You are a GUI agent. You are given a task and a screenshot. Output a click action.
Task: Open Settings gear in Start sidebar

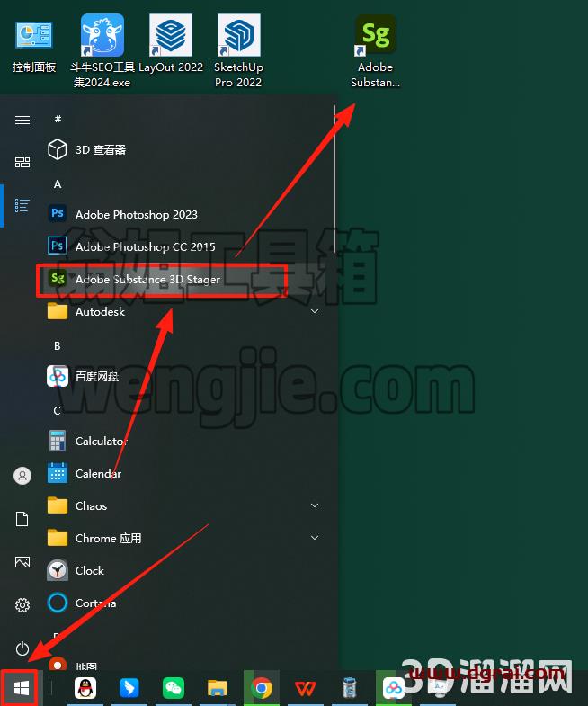pyautogui.click(x=22, y=605)
